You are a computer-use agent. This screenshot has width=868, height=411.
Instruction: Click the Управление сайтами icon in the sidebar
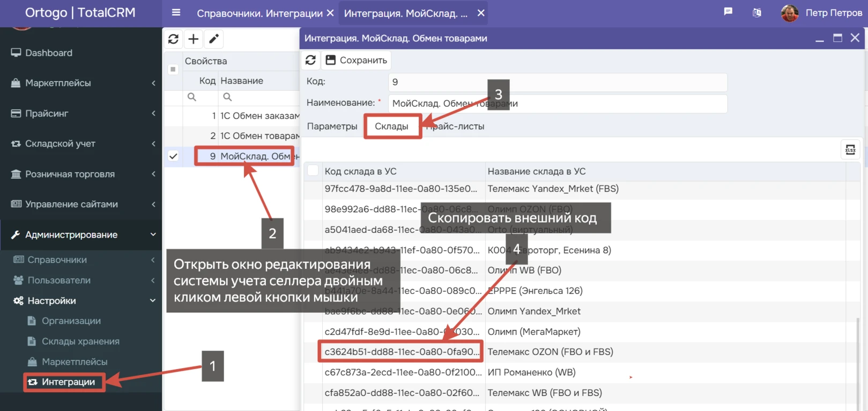[x=16, y=204]
